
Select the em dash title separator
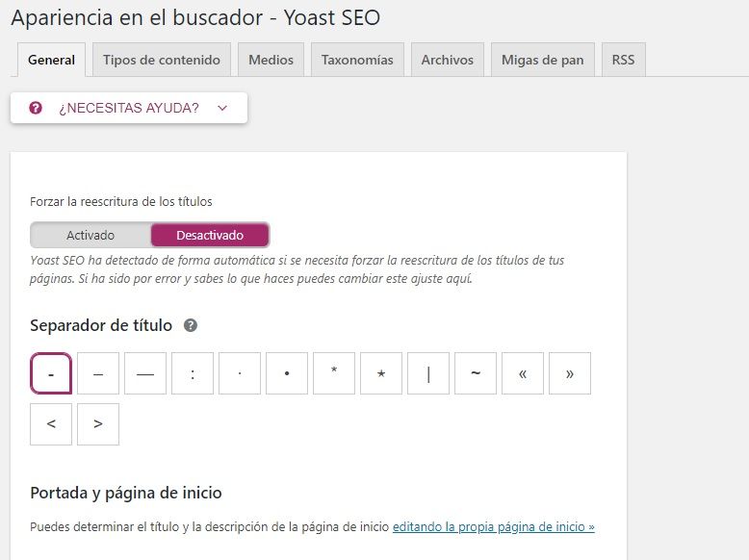click(145, 373)
